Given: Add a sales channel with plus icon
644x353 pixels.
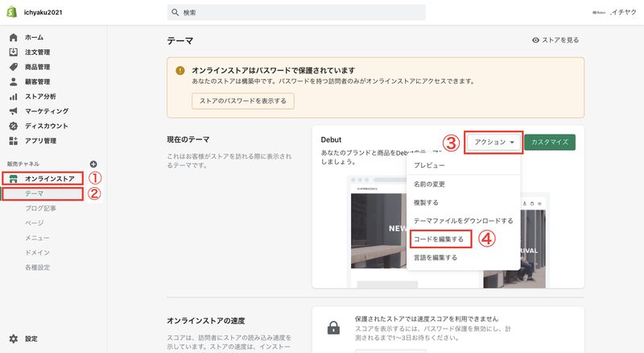Looking at the screenshot, I should pyautogui.click(x=93, y=164).
